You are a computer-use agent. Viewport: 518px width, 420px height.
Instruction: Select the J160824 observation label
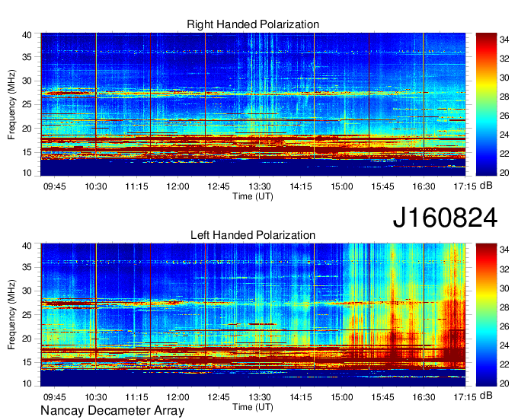(x=445, y=218)
